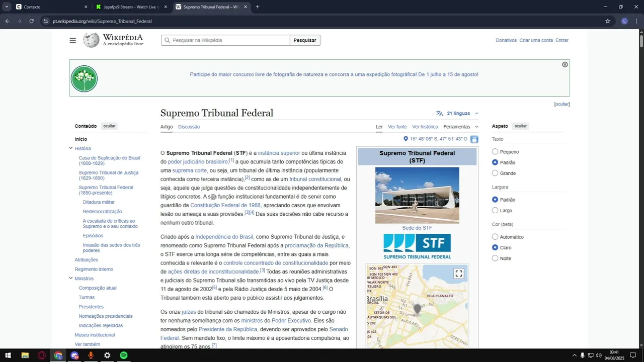This screenshot has height=362, width=644.
Task: Select the Largo width option
Action: [495, 211]
